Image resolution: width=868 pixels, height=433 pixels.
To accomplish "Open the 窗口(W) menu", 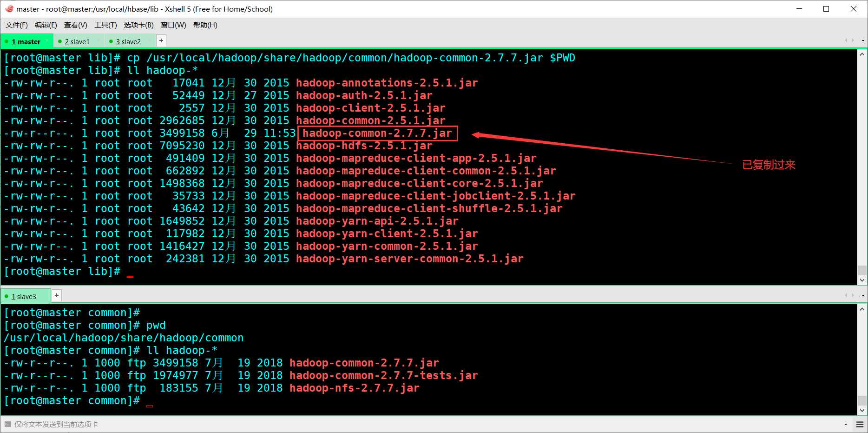I will coord(173,25).
